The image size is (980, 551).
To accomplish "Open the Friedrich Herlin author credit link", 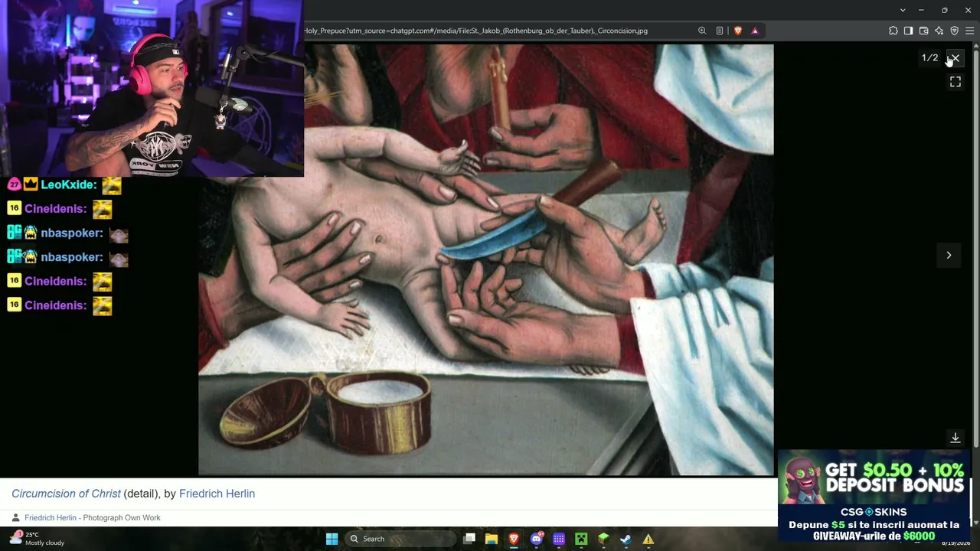I will coord(51,518).
